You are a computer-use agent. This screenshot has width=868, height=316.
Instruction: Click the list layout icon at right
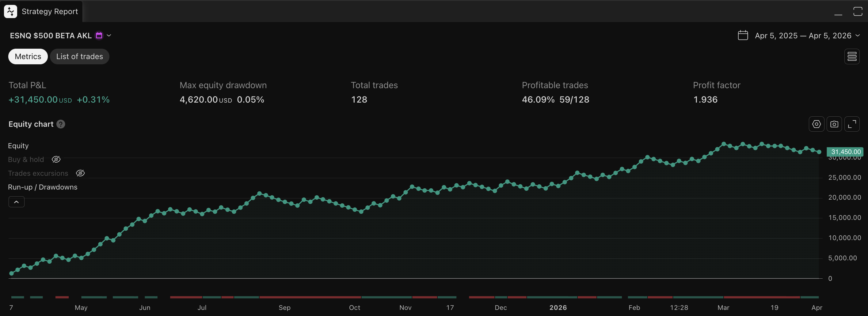[x=851, y=57]
